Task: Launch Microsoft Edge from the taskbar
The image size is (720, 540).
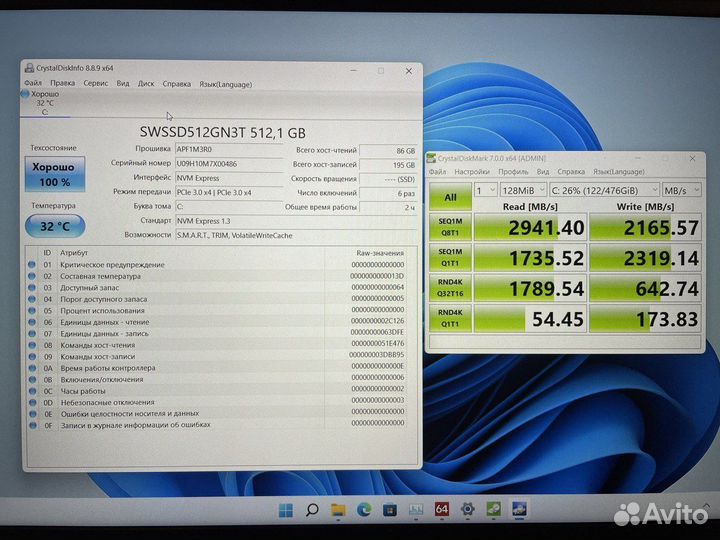Action: click(364, 510)
